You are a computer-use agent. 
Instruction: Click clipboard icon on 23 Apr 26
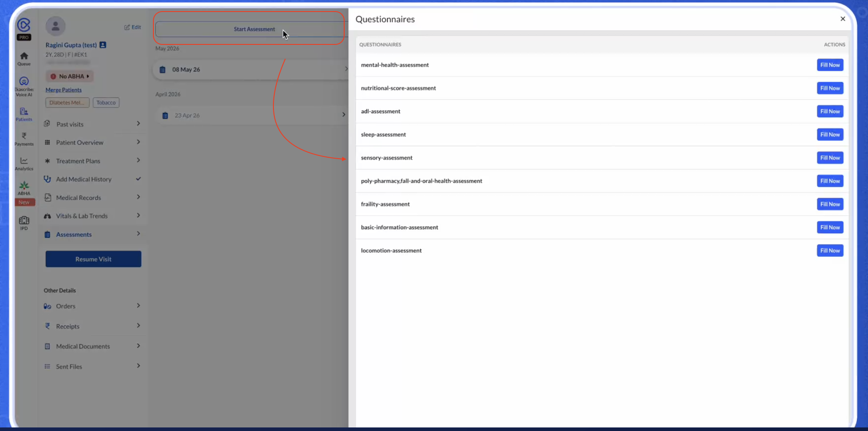pos(165,116)
